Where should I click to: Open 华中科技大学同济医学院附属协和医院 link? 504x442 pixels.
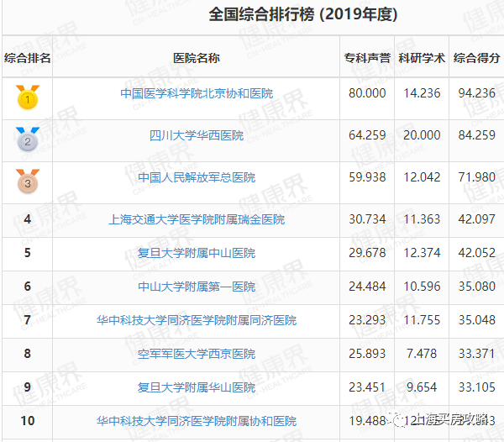point(197,421)
